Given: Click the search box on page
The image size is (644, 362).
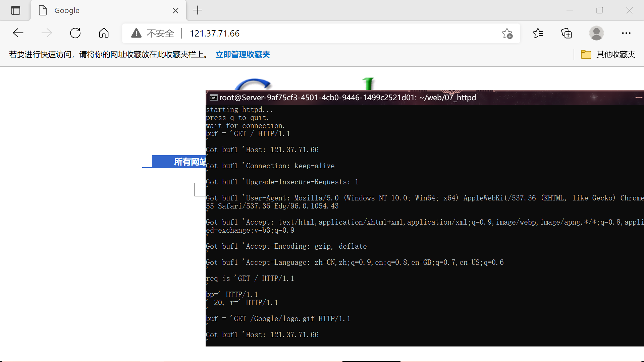Looking at the screenshot, I should click(x=200, y=189).
